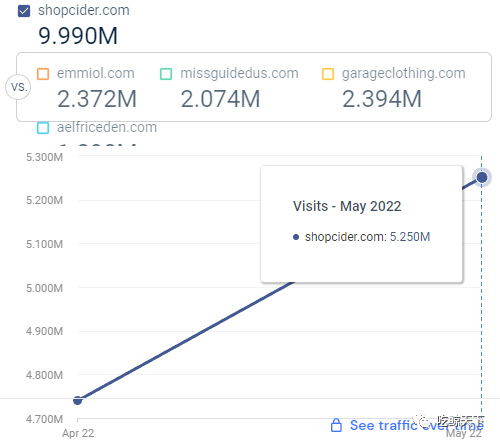This screenshot has height=442, width=500.
Task: Enable the aelfriceden.com comparison checkbox
Action: 43,128
